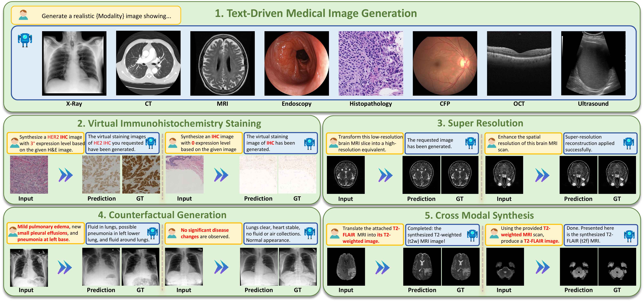Image resolution: width=644 pixels, height=302 pixels.
Task: Click the user avatar in the Generate prompt box
Action: (x=23, y=15)
